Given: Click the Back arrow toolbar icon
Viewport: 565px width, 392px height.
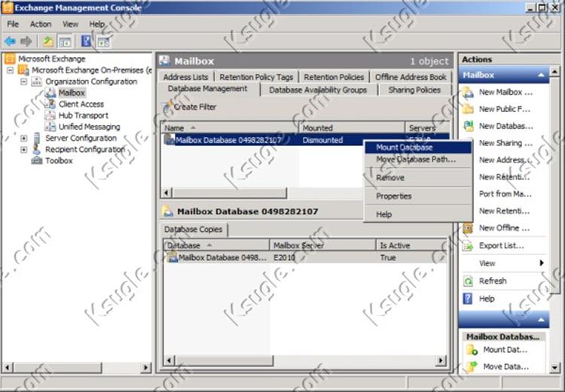Looking at the screenshot, I should 11,41.
